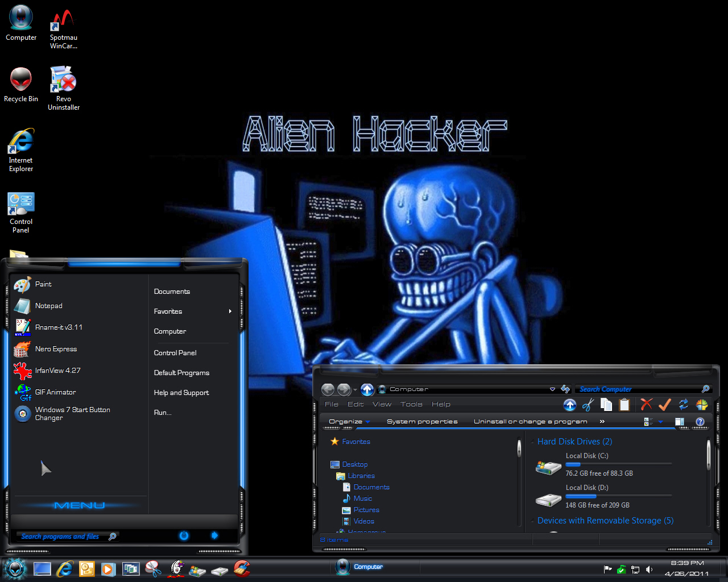Open CCleaner from the taskbar
Screen dimensions: 728x582
[x=242, y=568]
